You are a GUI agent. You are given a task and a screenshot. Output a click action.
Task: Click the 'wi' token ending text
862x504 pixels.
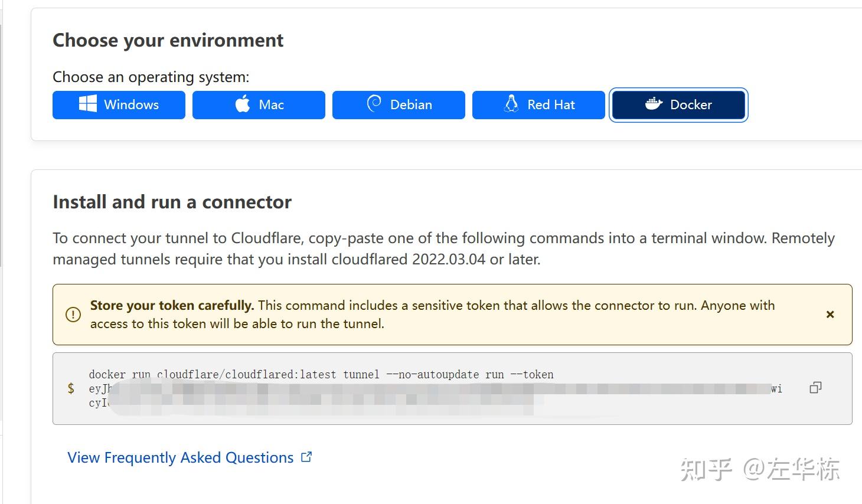tap(776, 388)
